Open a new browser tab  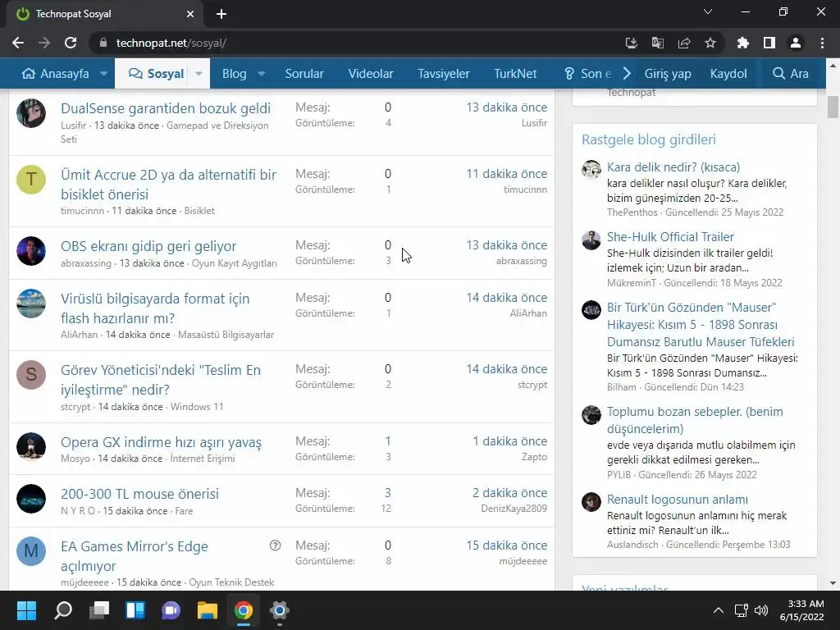pyautogui.click(x=221, y=14)
